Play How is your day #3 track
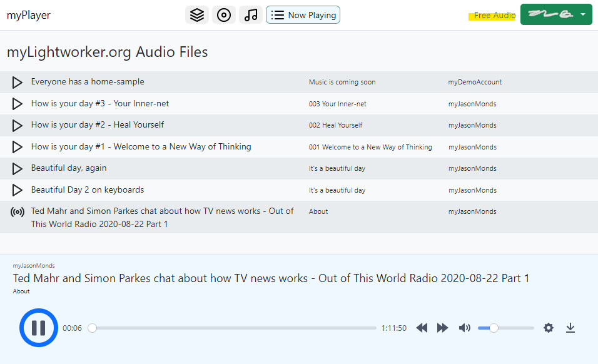598x364 pixels. pyautogui.click(x=18, y=104)
